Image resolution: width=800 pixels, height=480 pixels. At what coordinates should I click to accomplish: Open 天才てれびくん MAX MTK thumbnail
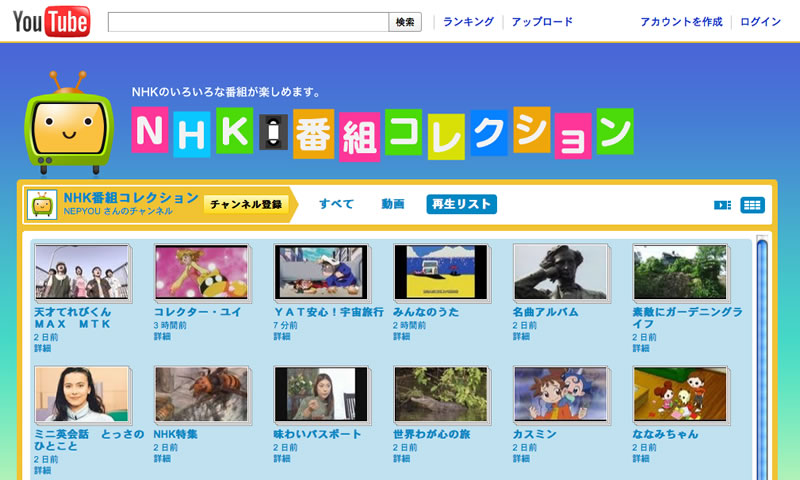pyautogui.click(x=82, y=272)
